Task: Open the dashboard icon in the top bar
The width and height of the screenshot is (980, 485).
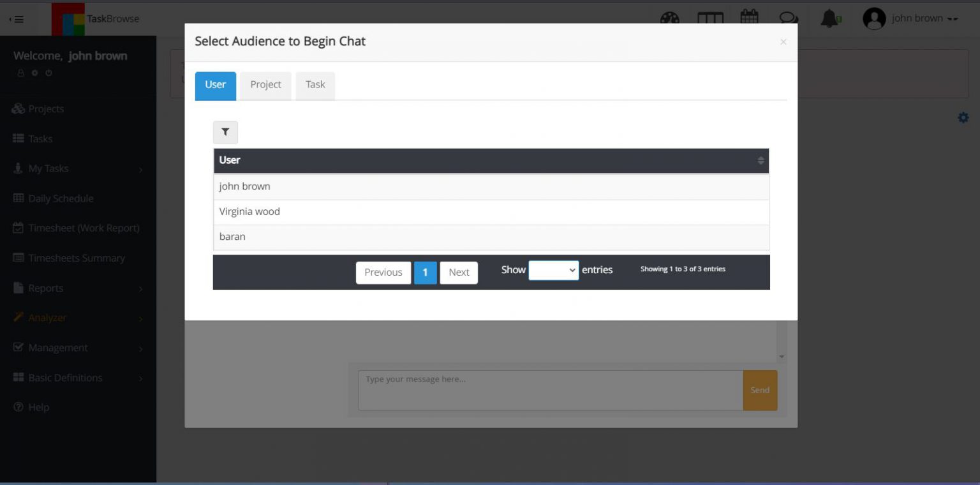Action: pos(670,19)
